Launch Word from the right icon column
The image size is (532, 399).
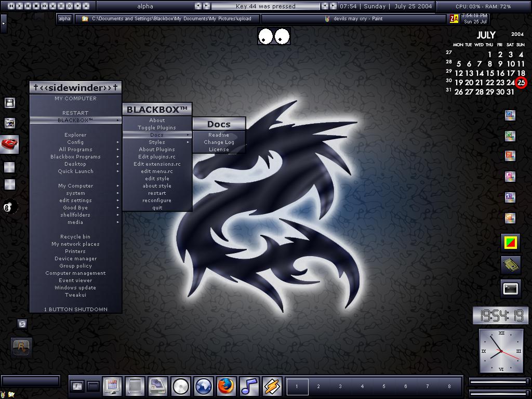(510, 115)
